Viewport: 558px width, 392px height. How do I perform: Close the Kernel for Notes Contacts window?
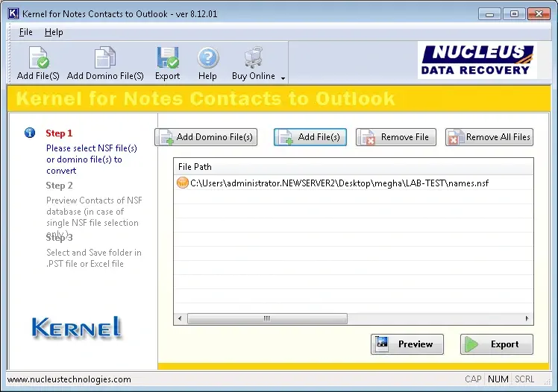tap(539, 14)
